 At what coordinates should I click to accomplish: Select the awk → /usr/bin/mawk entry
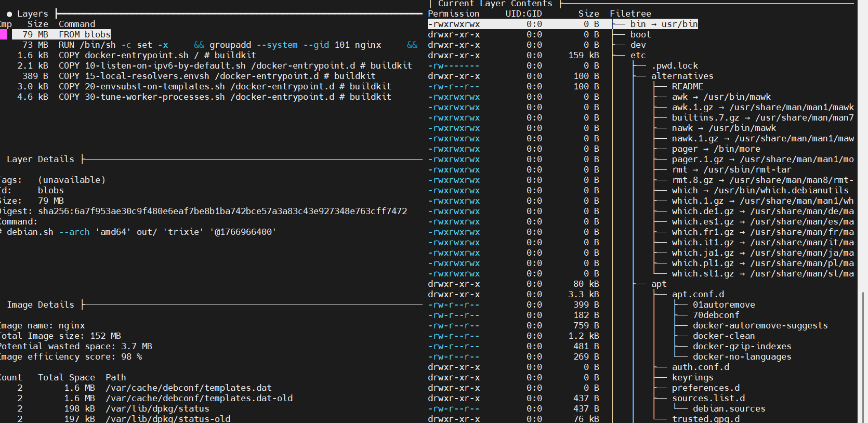click(721, 97)
